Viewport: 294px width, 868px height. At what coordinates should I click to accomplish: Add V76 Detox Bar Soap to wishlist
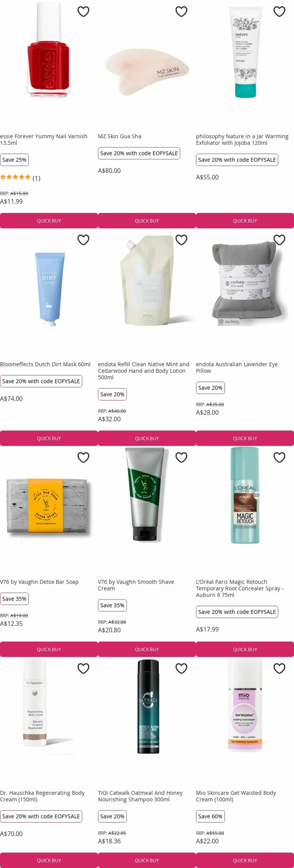[83, 457]
